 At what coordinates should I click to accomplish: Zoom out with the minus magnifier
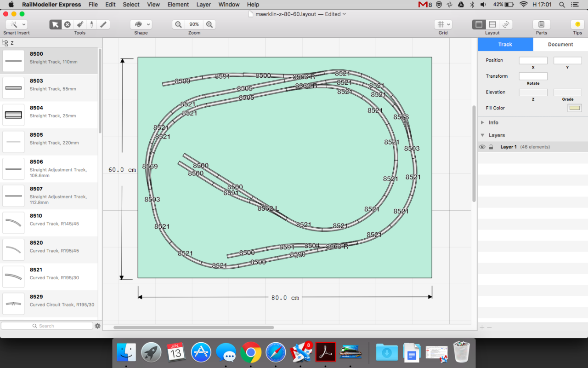pyautogui.click(x=178, y=24)
